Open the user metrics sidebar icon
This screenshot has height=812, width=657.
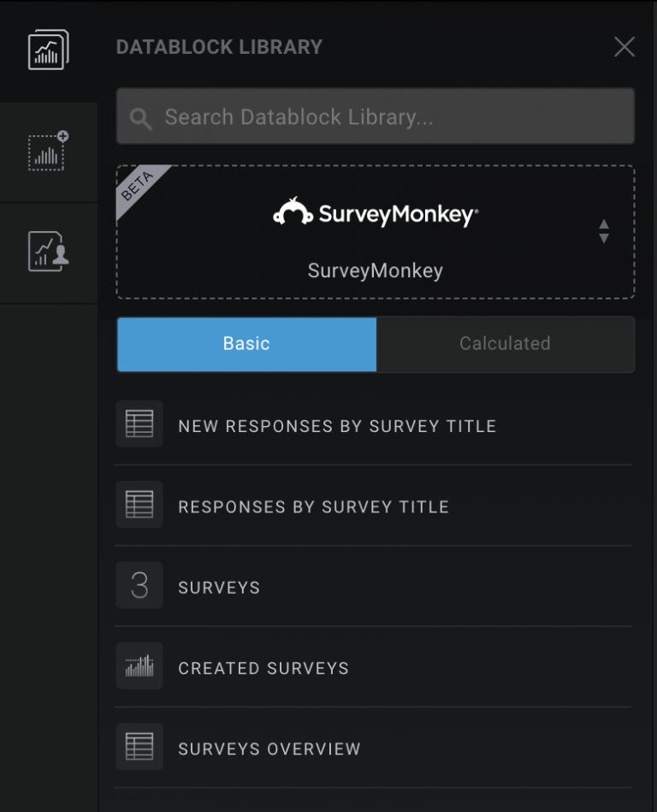click(x=48, y=252)
